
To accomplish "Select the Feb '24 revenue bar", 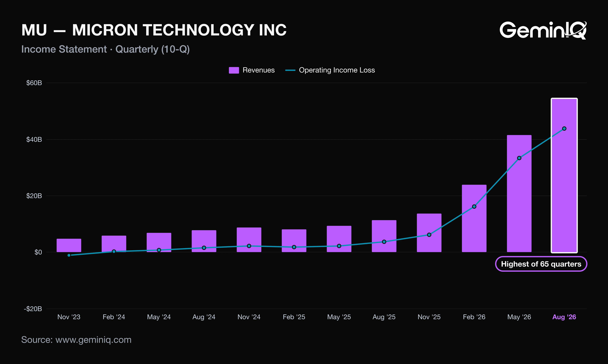I will (114, 244).
